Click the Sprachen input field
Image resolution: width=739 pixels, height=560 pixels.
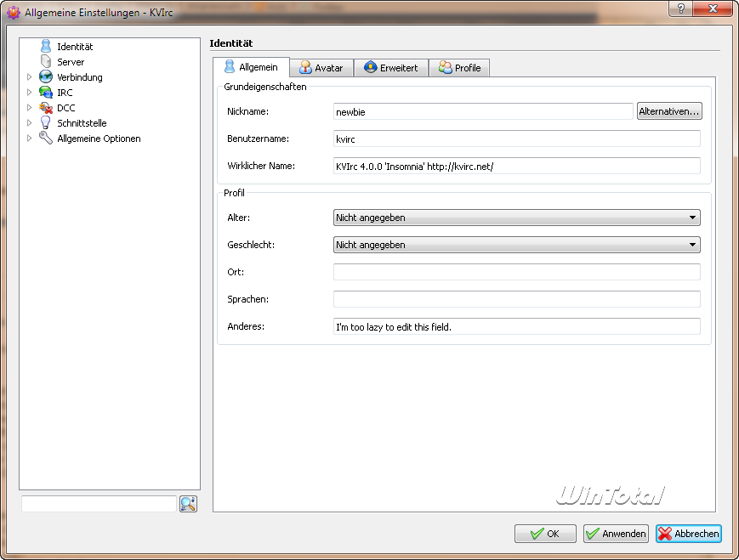[516, 299]
